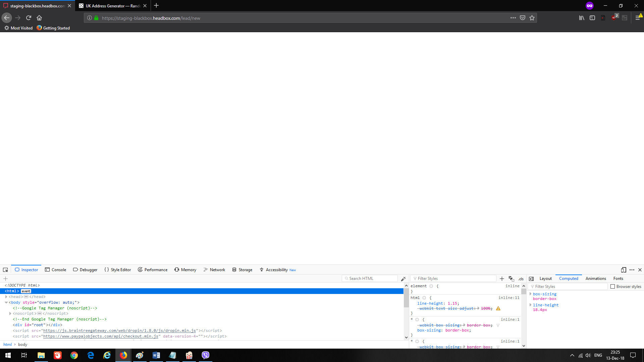
Task: Activate the element picker tool
Action: [5, 270]
